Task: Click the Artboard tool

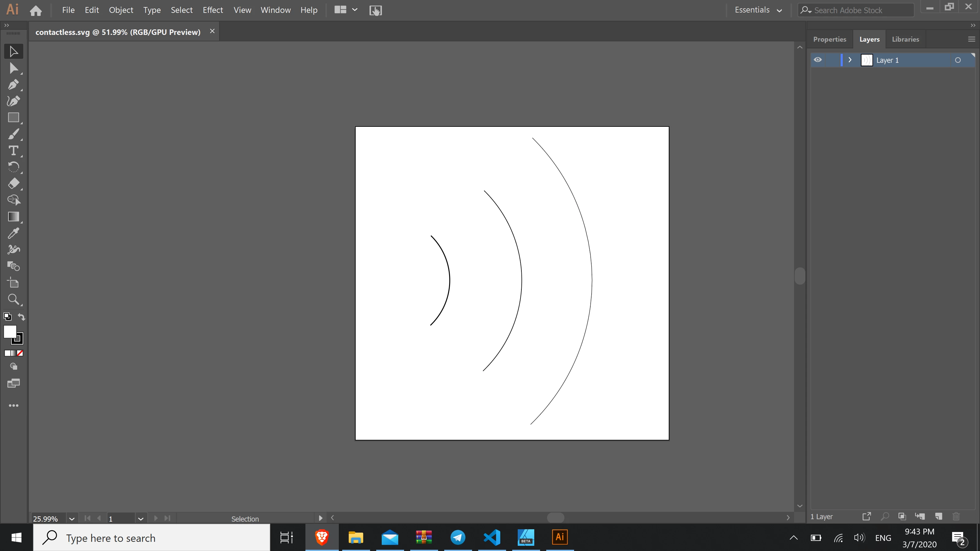Action: [x=13, y=283]
